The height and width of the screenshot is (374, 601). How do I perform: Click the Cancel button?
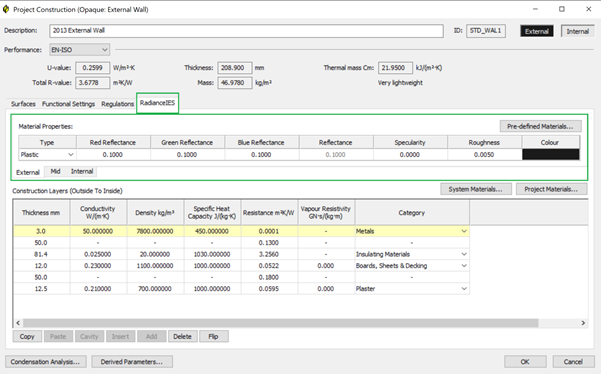pyautogui.click(x=573, y=362)
